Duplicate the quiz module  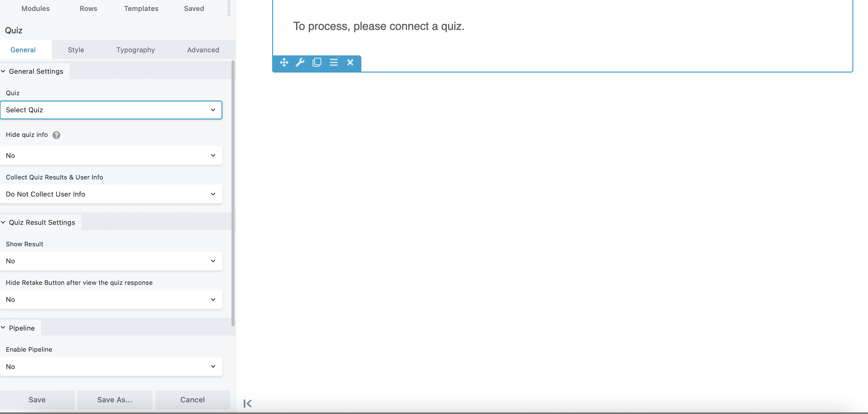317,63
